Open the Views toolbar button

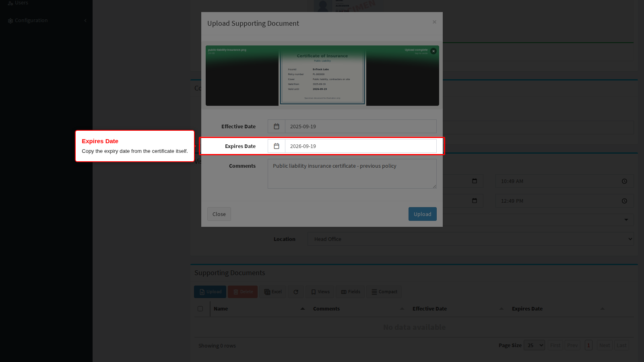(320, 292)
